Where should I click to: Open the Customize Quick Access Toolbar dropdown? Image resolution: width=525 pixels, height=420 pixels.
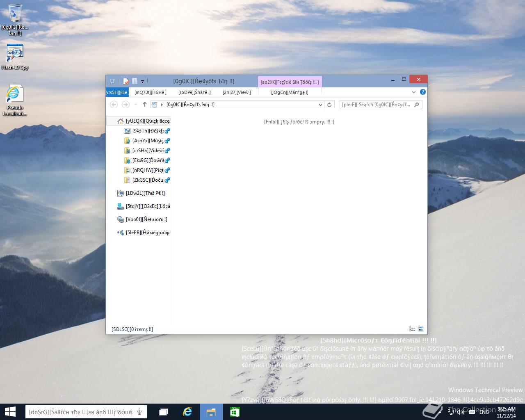pyautogui.click(x=142, y=81)
